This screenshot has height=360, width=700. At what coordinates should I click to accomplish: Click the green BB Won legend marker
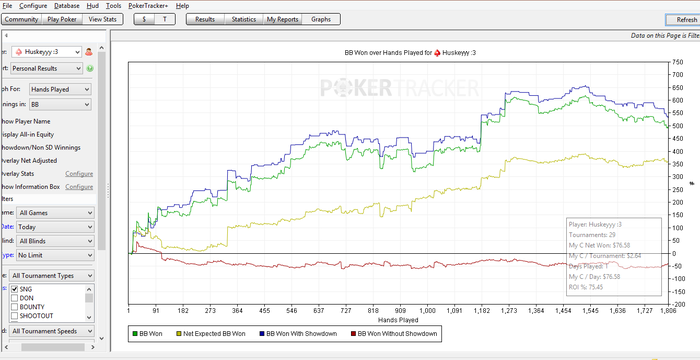[135, 333]
